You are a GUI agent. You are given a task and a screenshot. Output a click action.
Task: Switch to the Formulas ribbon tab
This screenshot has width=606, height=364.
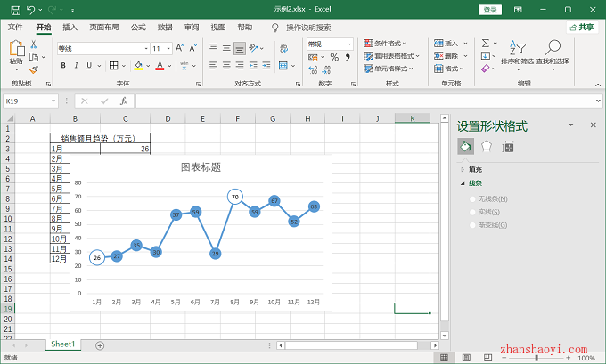(138, 28)
